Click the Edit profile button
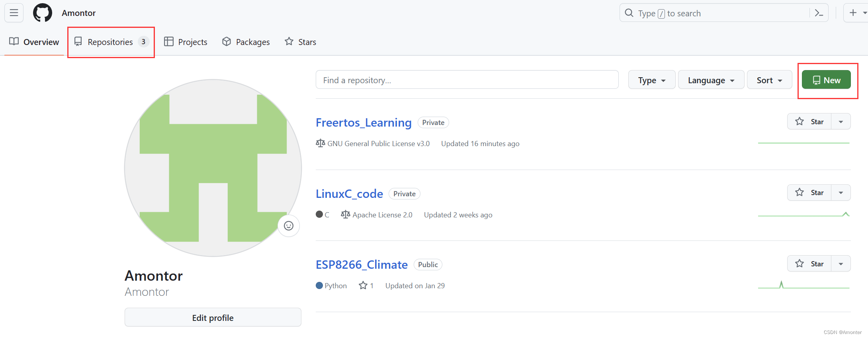Viewport: 868px width, 338px height. coord(213,317)
